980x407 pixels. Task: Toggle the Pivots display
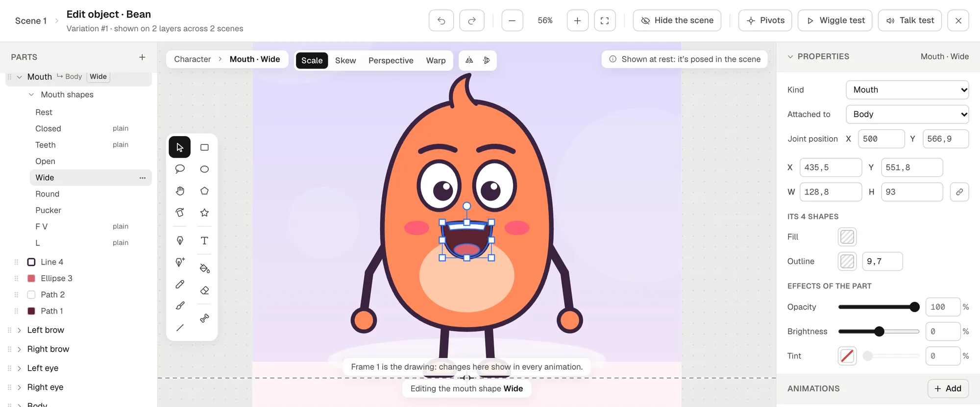765,21
